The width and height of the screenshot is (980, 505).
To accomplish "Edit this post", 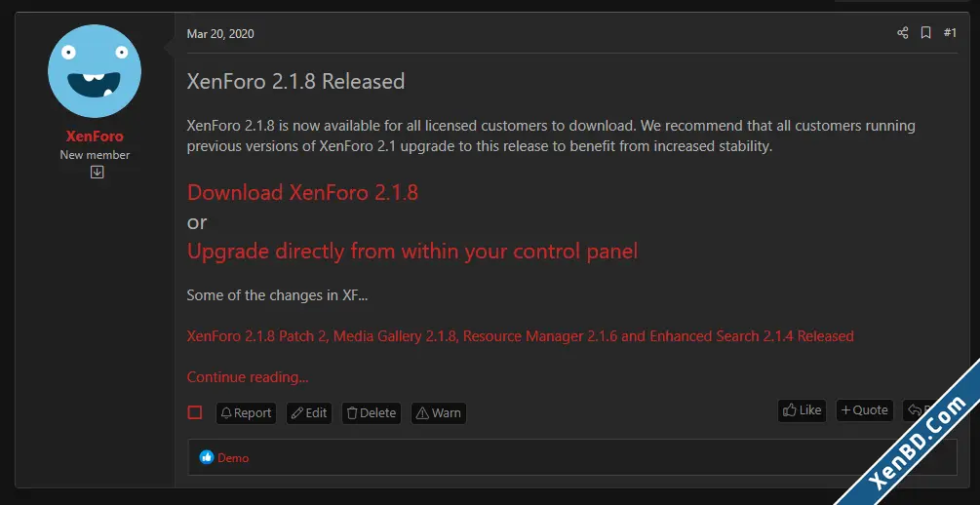I will click(x=309, y=413).
